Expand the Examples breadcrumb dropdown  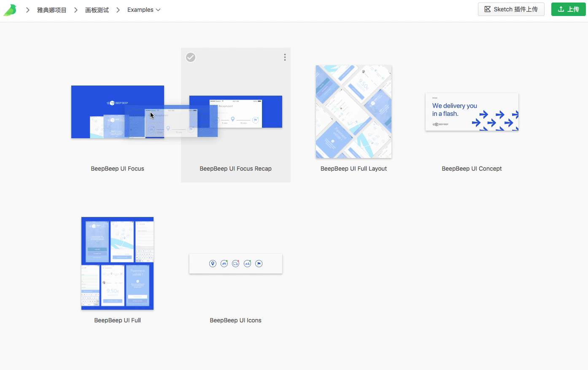pos(144,10)
